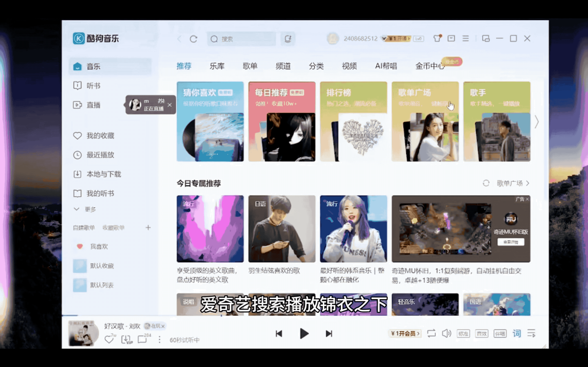
Task: Open the 听书 sidebar item
Action: point(93,86)
